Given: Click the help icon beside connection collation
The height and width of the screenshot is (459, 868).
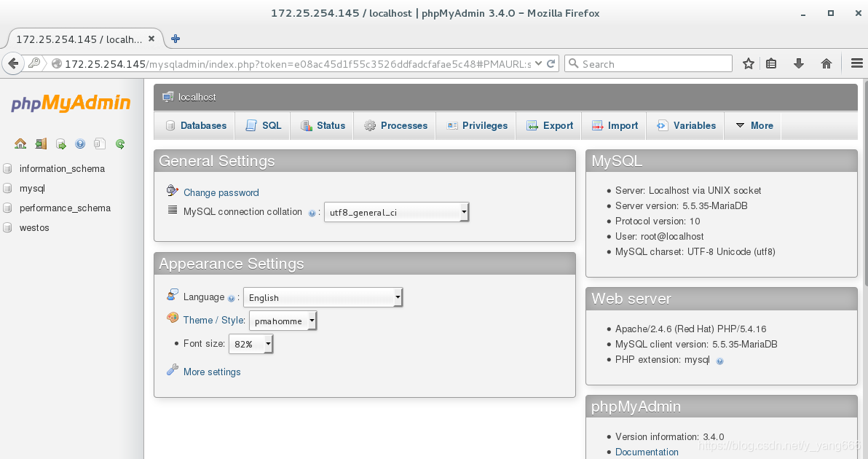Looking at the screenshot, I should (312, 213).
